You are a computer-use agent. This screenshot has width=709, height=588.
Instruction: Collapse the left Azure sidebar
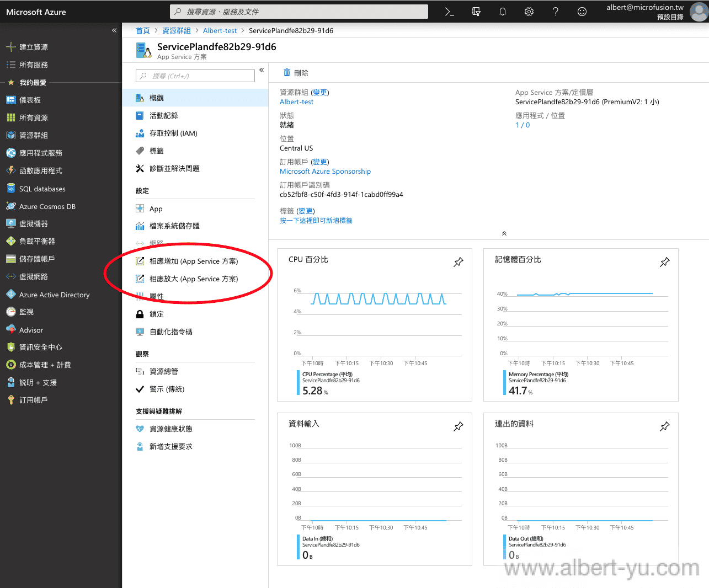click(114, 30)
